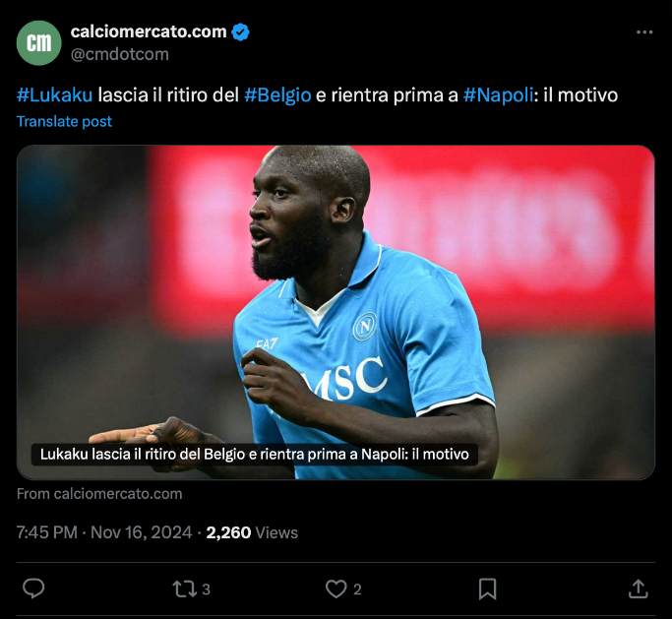672x619 pixels.
Task: Open the #Napoli hashtag
Action: [x=499, y=94]
